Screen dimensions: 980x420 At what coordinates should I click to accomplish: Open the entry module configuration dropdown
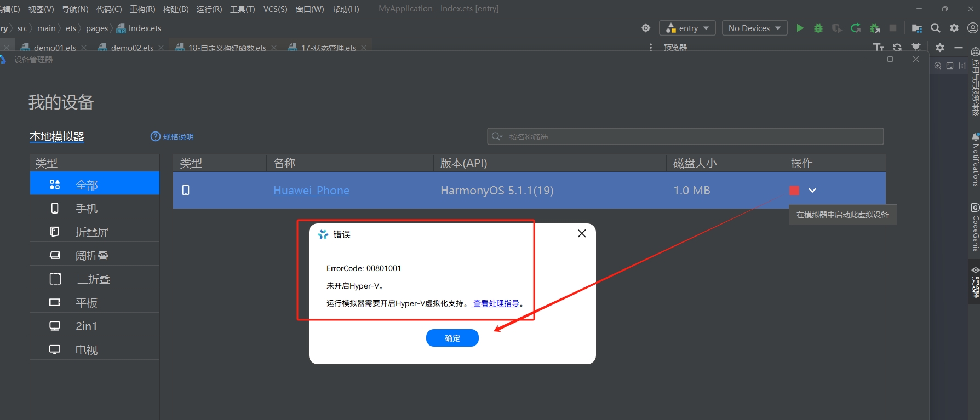[x=687, y=28]
